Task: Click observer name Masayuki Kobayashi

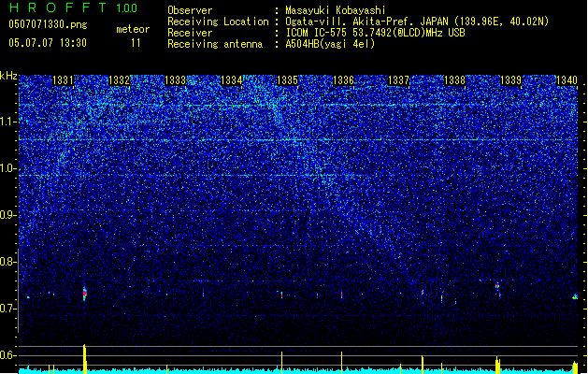Action: 336,10
